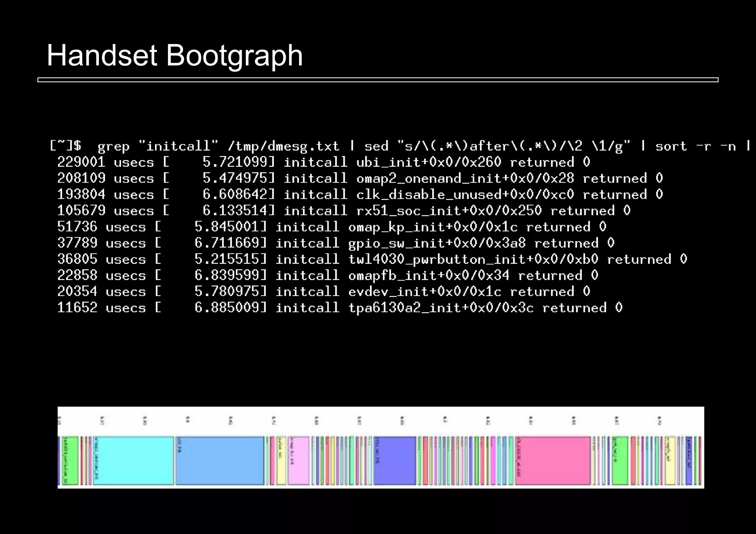Click the 37789 usecs value
This screenshot has height=534, width=756.
click(x=102, y=243)
